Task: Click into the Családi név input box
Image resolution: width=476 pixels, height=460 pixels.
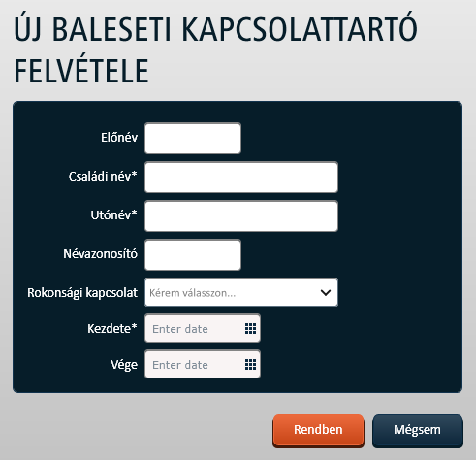Action: (241, 178)
